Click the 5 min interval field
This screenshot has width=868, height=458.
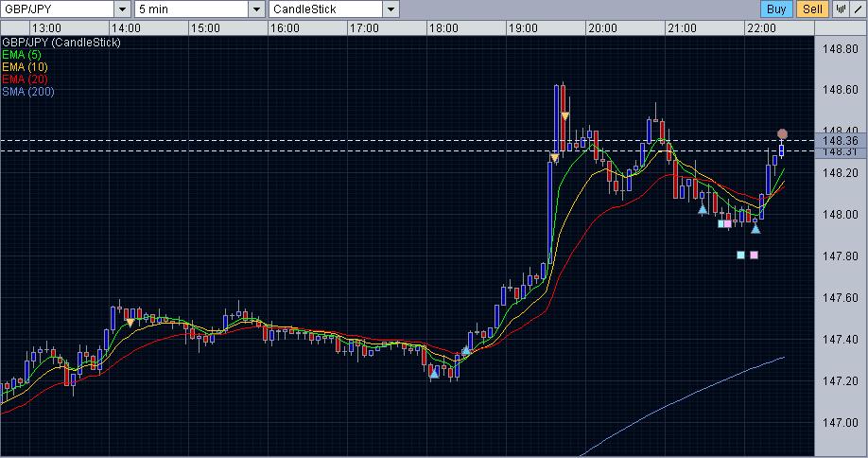coord(192,9)
